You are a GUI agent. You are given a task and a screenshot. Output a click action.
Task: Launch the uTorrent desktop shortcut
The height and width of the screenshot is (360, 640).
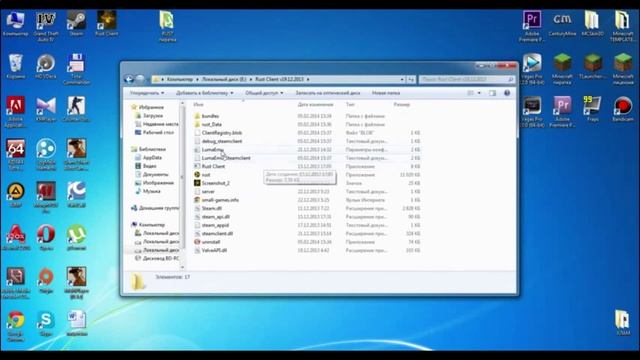76,238
